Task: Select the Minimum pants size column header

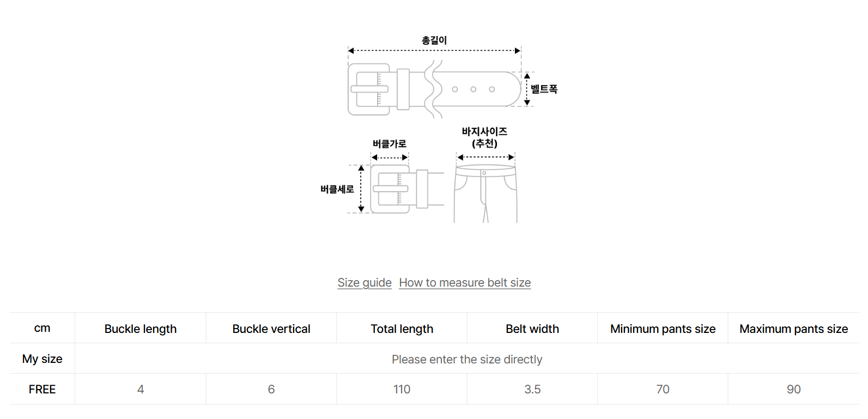Action: click(663, 329)
